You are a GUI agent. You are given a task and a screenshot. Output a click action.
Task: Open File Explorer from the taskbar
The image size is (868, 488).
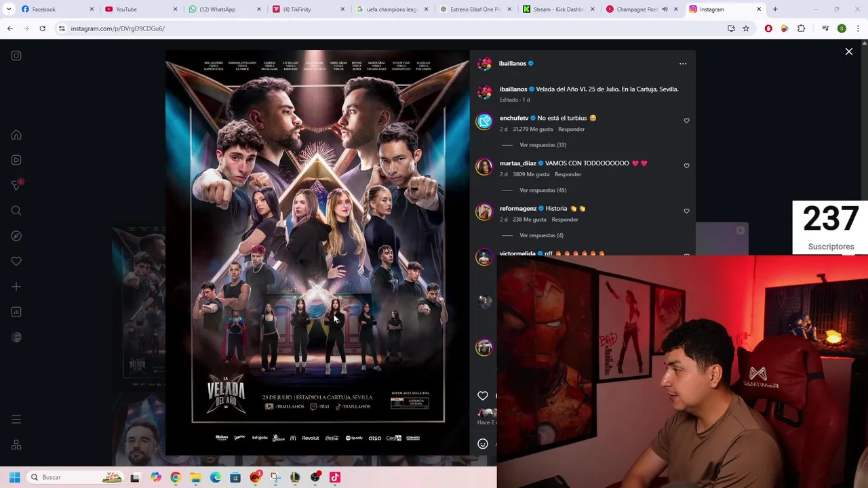point(195,477)
